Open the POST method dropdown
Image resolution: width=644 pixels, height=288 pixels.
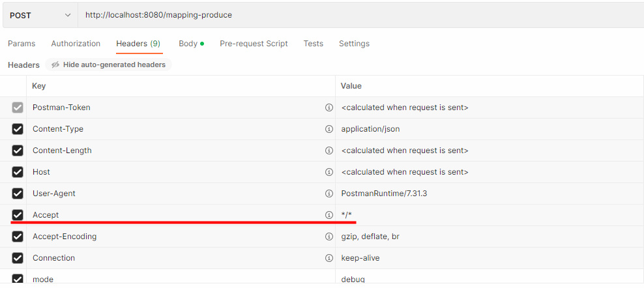tap(40, 15)
